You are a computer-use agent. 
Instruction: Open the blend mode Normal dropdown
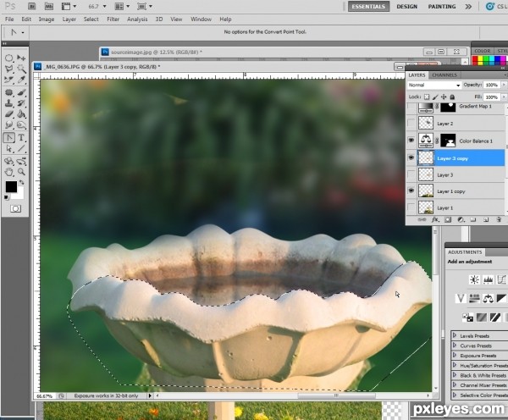(x=434, y=85)
